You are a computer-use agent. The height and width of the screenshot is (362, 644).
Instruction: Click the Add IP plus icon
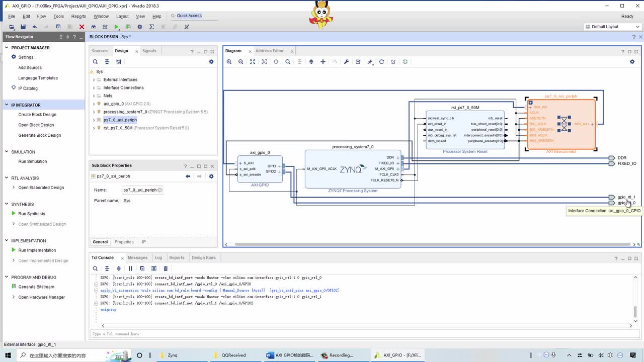coord(323,62)
